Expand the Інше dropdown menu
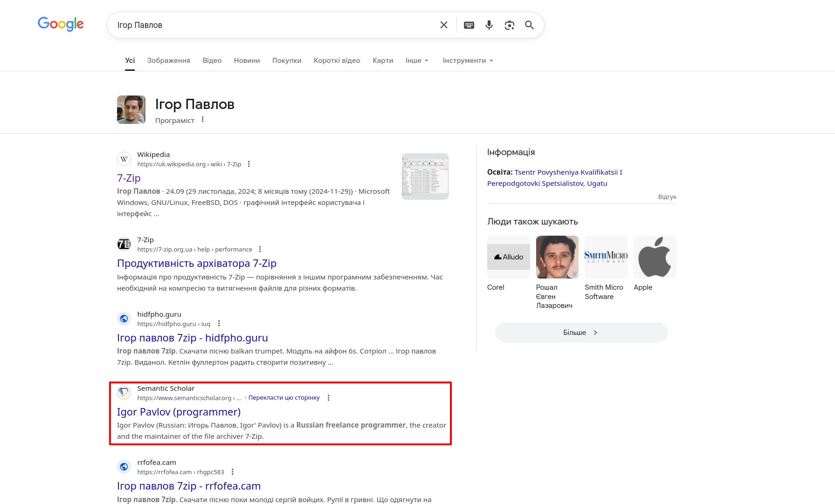The height and width of the screenshot is (504, 835). pyautogui.click(x=416, y=61)
